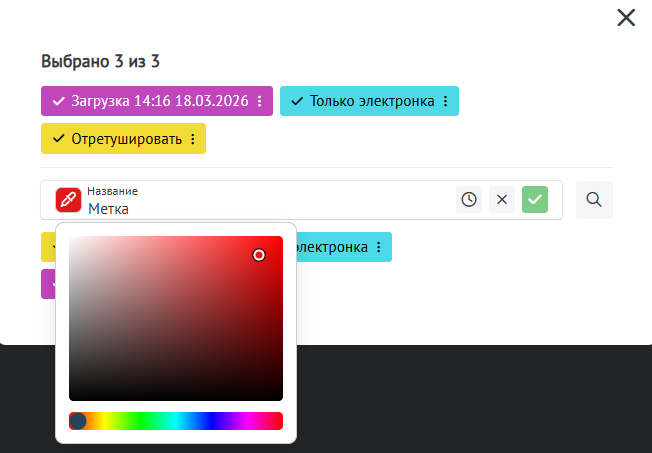
Task: Click the red eyedropper color icon
Action: (68, 200)
